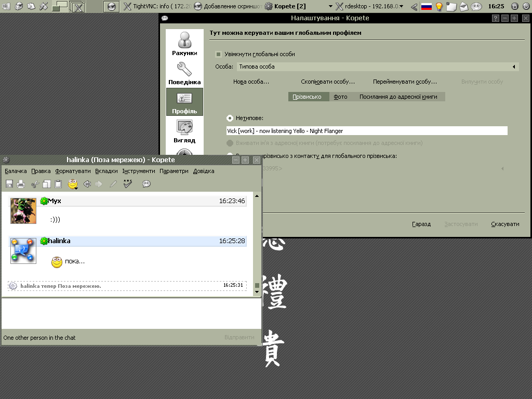The image size is (532, 399).
Task: Open the Довідка menu
Action: point(204,171)
